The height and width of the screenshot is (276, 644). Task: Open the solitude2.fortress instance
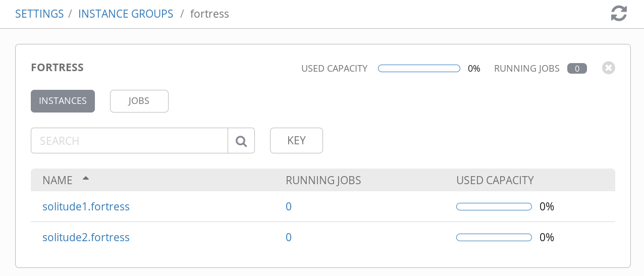click(86, 237)
